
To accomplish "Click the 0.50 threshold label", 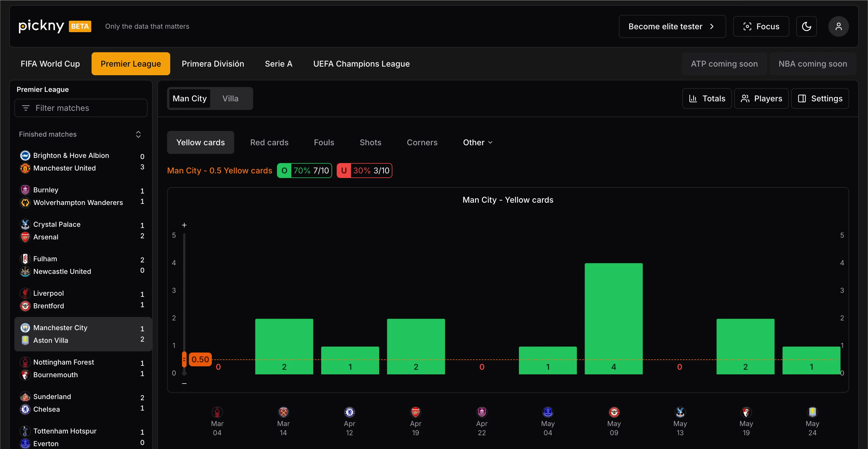I will click(200, 359).
